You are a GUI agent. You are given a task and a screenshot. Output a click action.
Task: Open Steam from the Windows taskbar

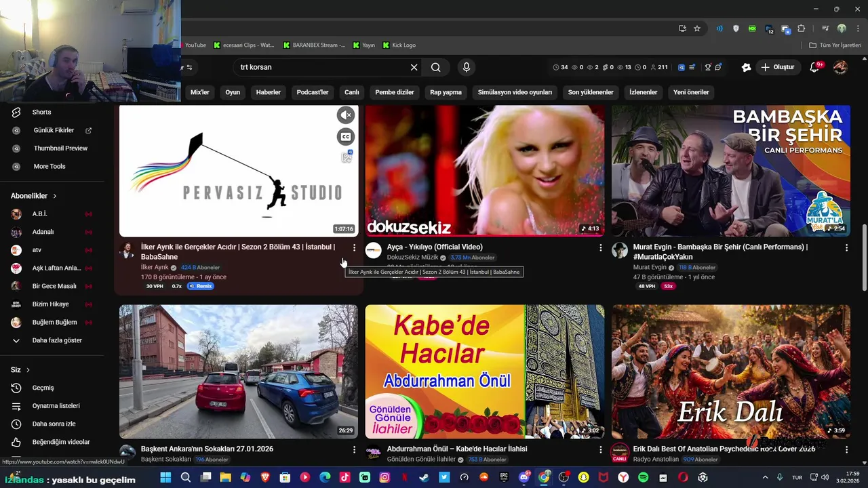click(x=424, y=478)
